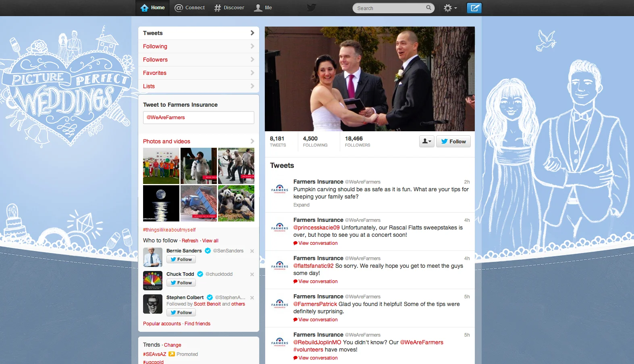The image size is (634, 364).
Task: Click the chevron arrow beside Favorites
Action: [252, 73]
